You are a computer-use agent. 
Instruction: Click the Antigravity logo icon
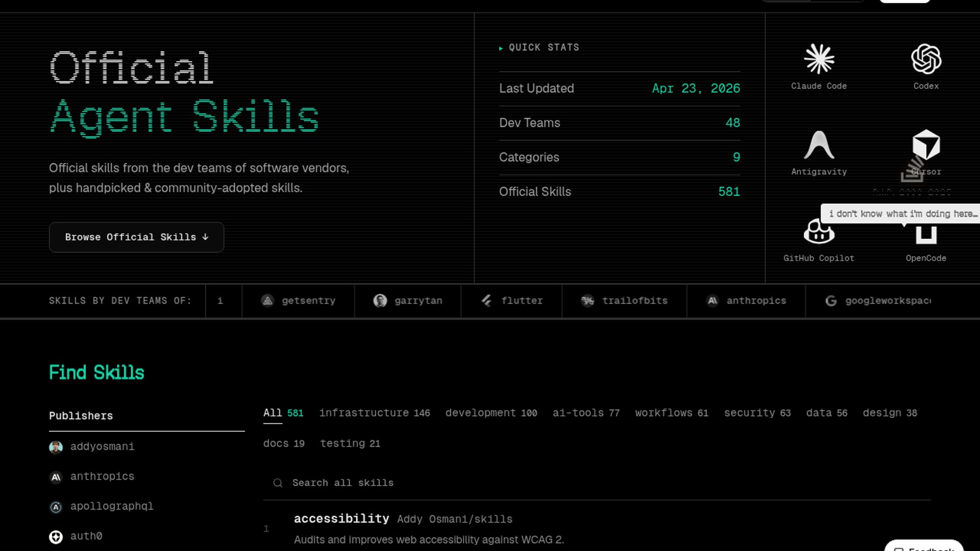pos(819,145)
